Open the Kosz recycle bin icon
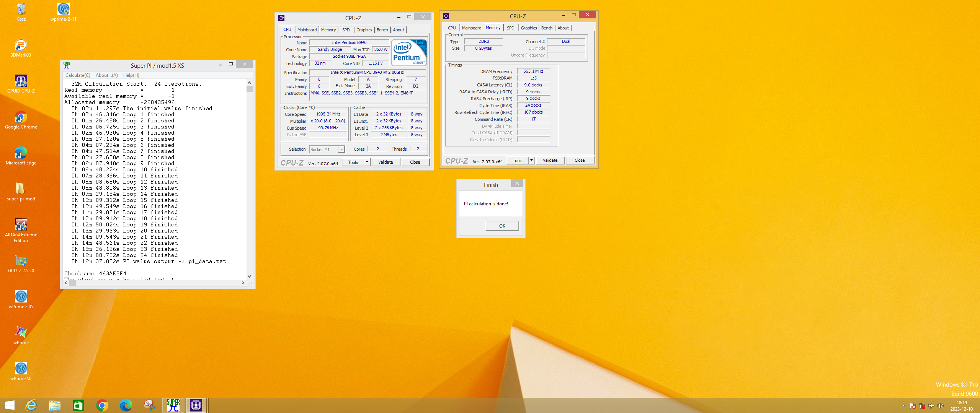980x413 pixels. click(x=21, y=11)
